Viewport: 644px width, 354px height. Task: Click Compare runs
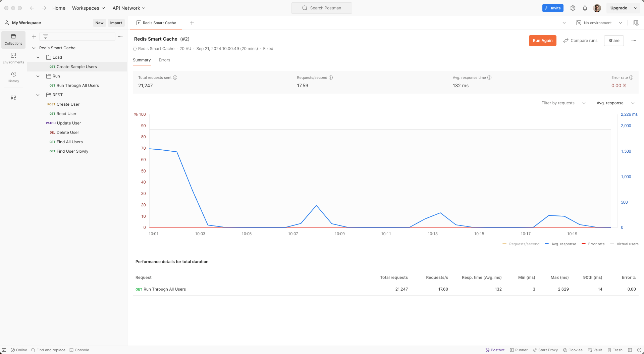point(580,41)
